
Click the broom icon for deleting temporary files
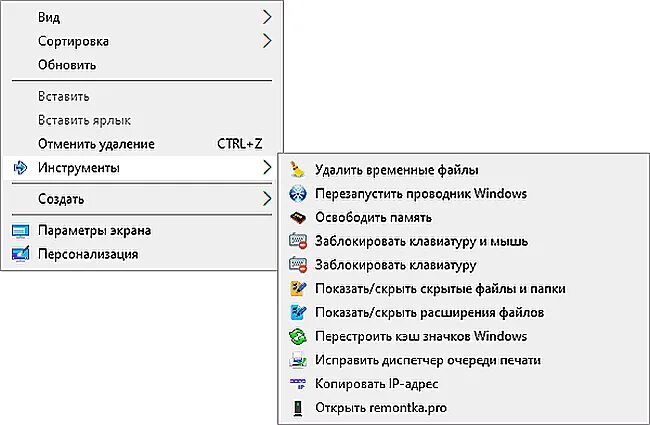point(297,170)
